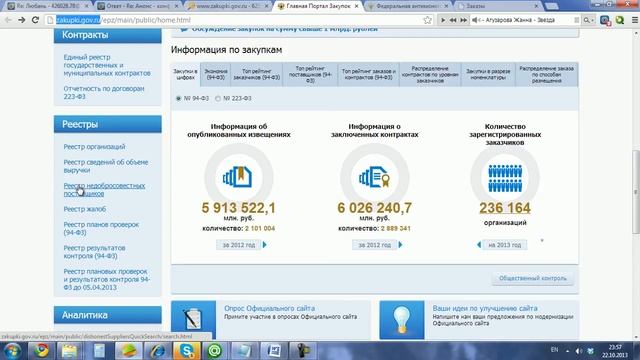This screenshot has width=640, height=360.
Task: Click the 'Общественный контроль' button
Action: 533,278
